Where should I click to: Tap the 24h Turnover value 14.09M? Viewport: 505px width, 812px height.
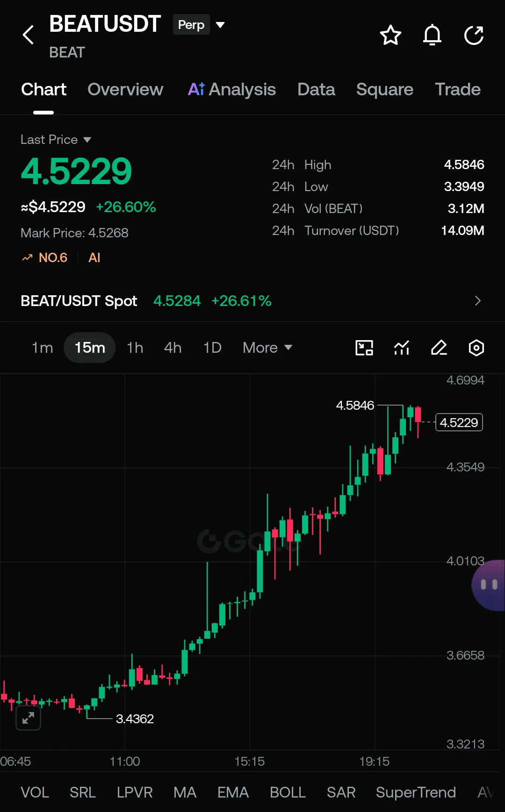[x=462, y=230]
